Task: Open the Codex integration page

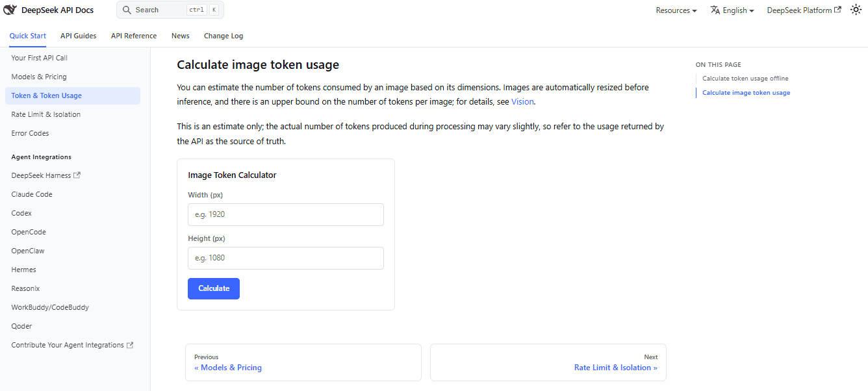Action: (x=73, y=213)
